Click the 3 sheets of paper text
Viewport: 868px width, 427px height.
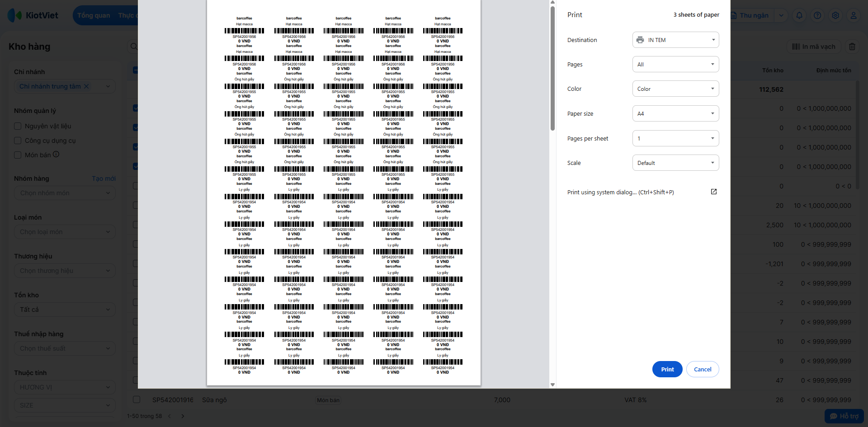[x=696, y=14]
